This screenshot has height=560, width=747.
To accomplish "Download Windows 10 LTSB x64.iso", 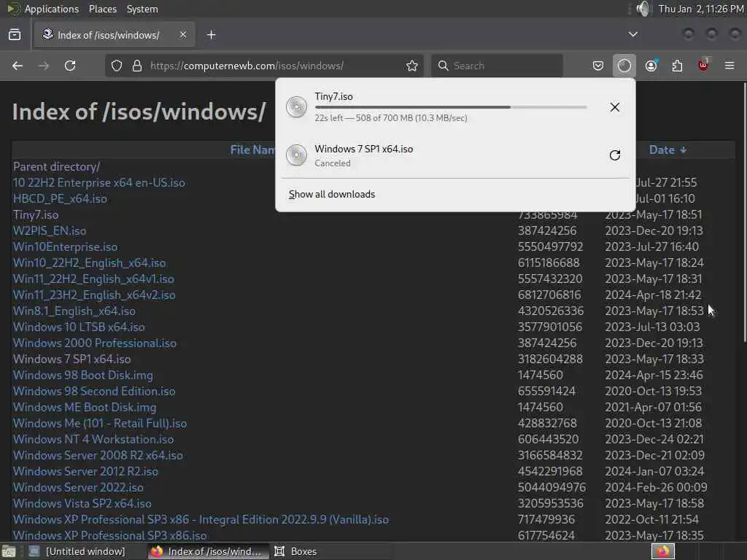I will 79,327.
